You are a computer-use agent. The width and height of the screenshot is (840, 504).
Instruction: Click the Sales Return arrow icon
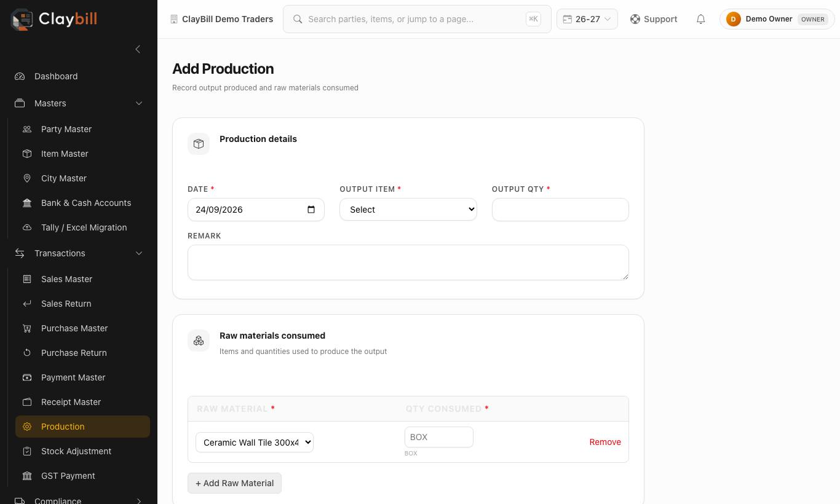point(27,304)
